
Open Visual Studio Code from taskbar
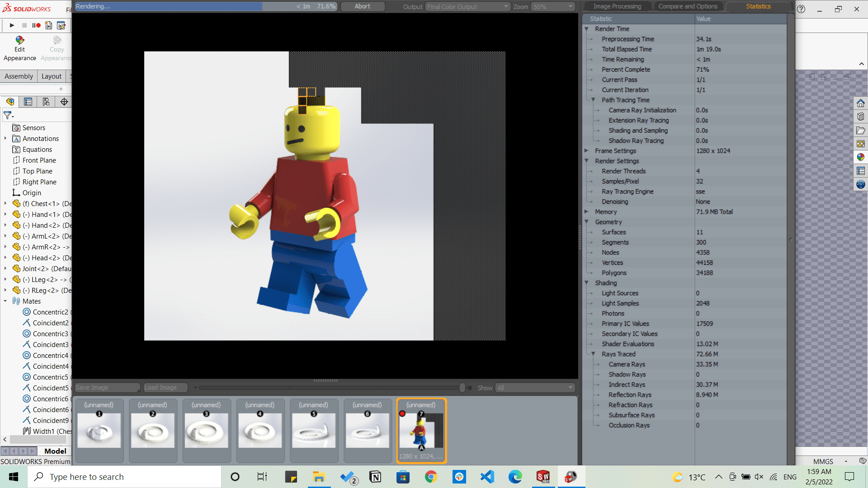click(487, 477)
